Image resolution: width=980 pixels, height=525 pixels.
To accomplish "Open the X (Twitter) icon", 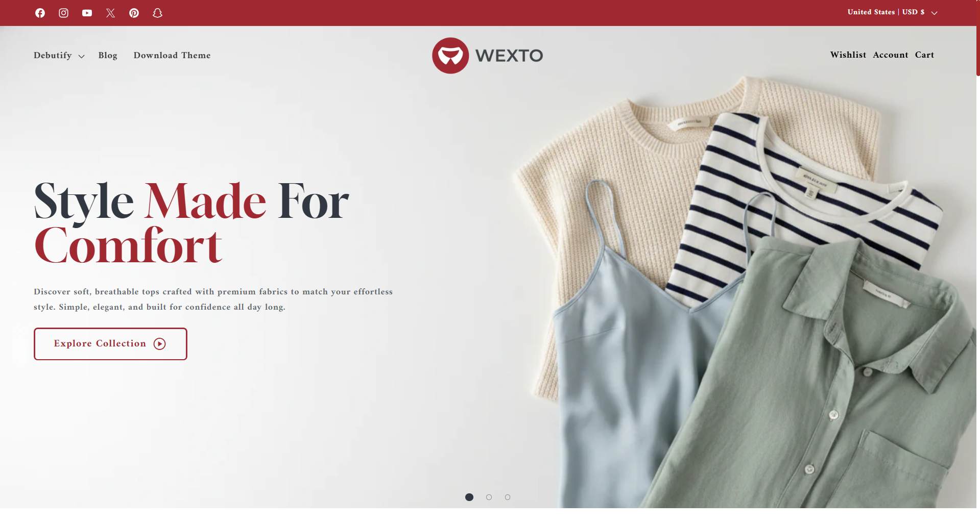I will pyautogui.click(x=110, y=13).
